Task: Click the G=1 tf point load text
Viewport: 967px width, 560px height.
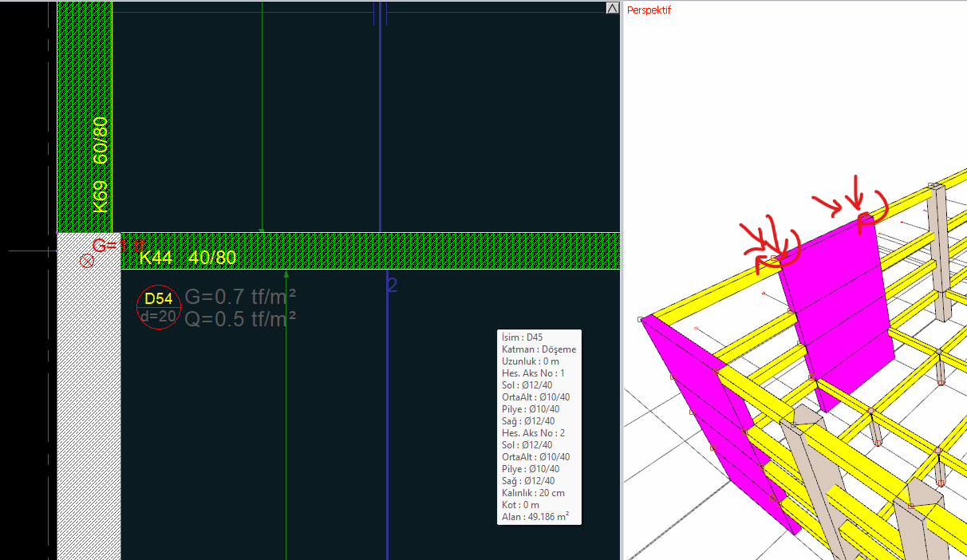Action: (x=118, y=245)
